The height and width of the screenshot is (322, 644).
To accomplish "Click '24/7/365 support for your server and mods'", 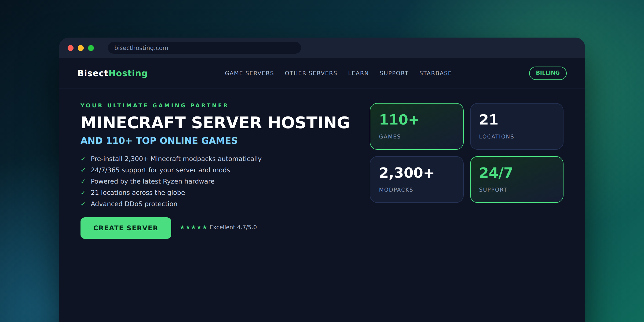I will tap(160, 170).
